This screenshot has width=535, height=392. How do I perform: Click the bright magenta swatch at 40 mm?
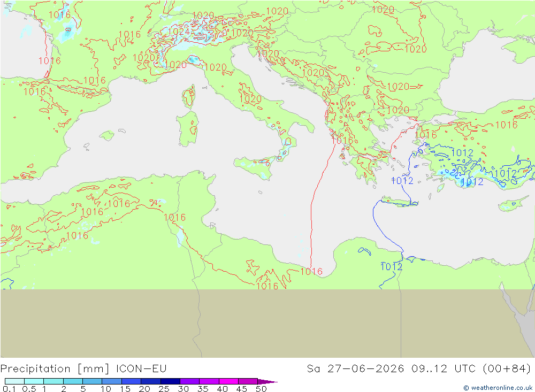(x=228, y=381)
